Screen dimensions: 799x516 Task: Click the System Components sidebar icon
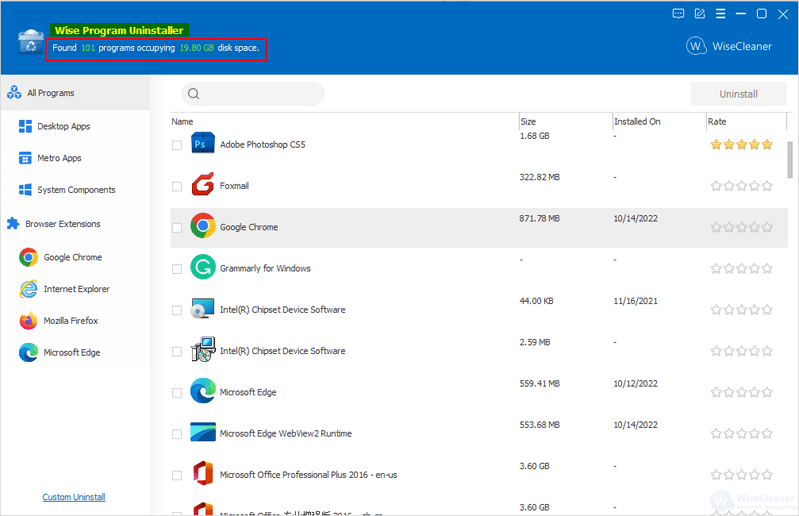[x=25, y=190]
